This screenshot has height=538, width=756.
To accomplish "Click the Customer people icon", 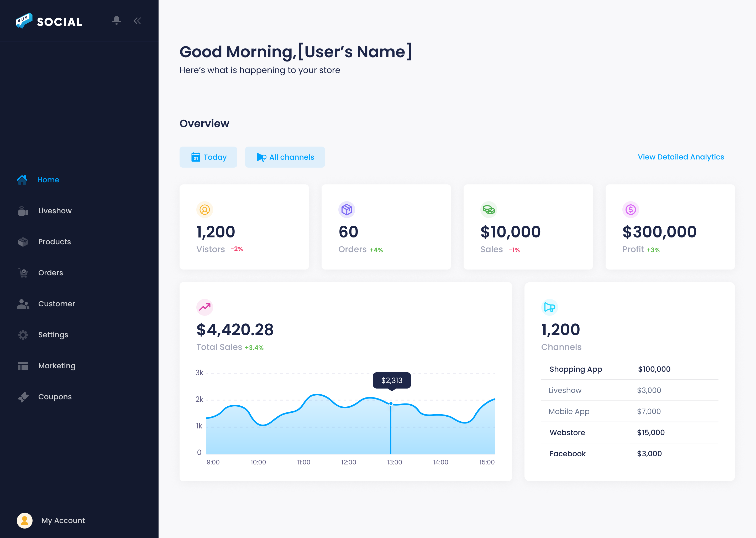I will tap(23, 304).
